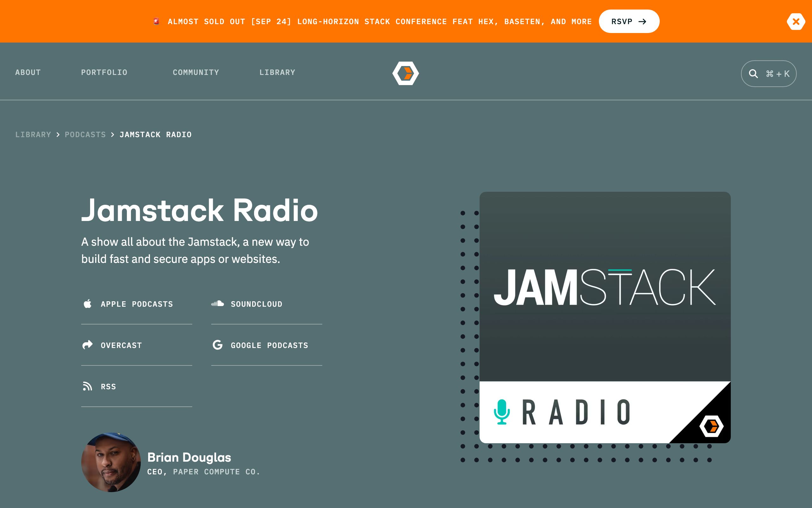This screenshot has width=812, height=508.
Task: Dismiss the orange announcement banner
Action: point(796,22)
